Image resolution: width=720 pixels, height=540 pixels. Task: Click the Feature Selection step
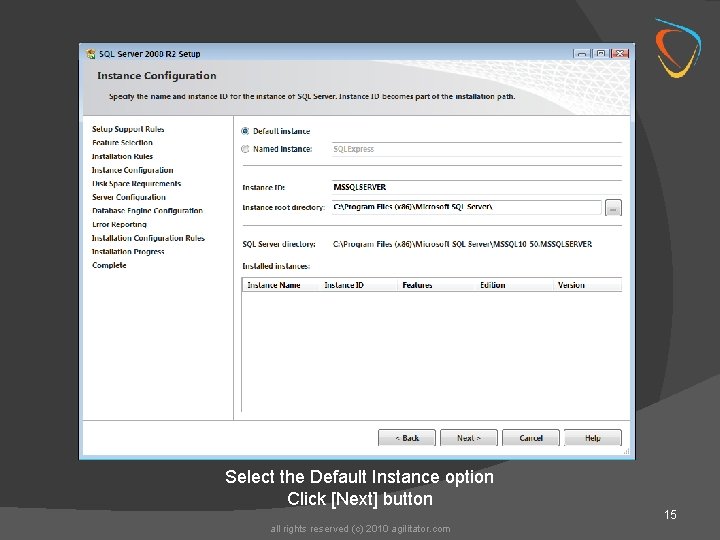click(x=122, y=142)
